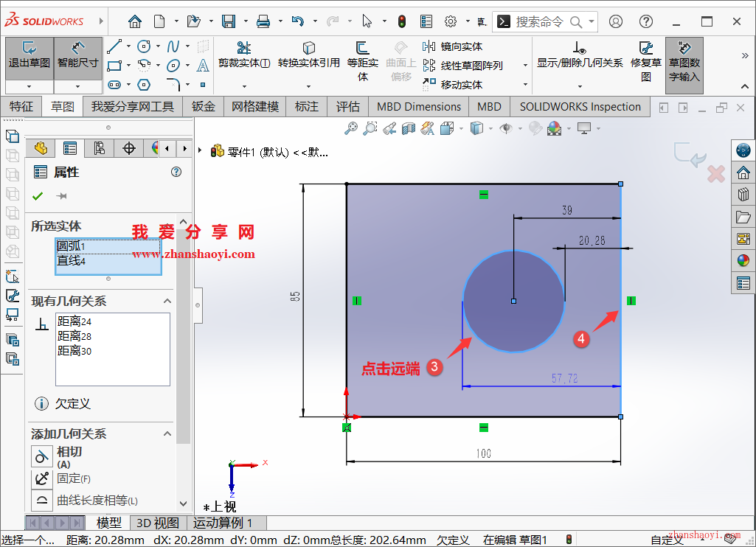756x547 pixels.
Task: Click the Undo arrow icon
Action: point(298,21)
